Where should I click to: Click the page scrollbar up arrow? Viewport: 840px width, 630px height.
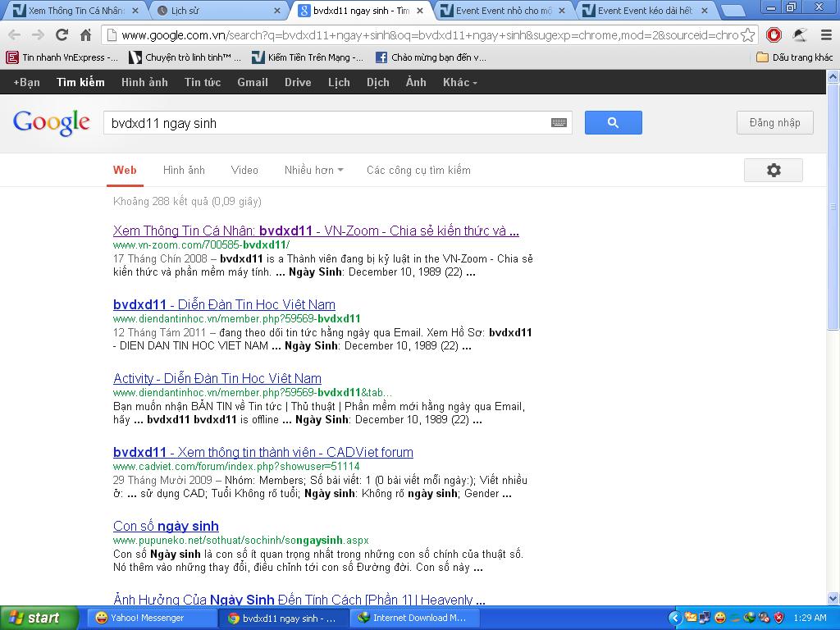click(833, 76)
